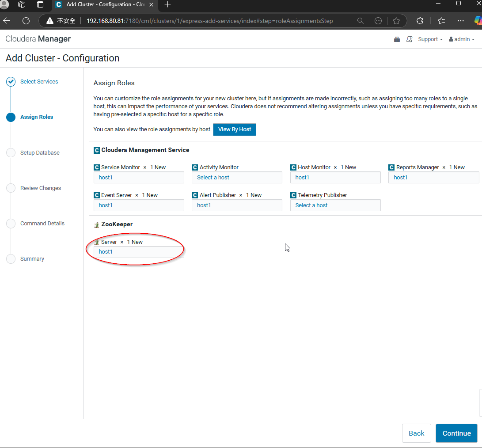Click the not-secure warning icon
The image size is (482, 448).
[x=50, y=21]
